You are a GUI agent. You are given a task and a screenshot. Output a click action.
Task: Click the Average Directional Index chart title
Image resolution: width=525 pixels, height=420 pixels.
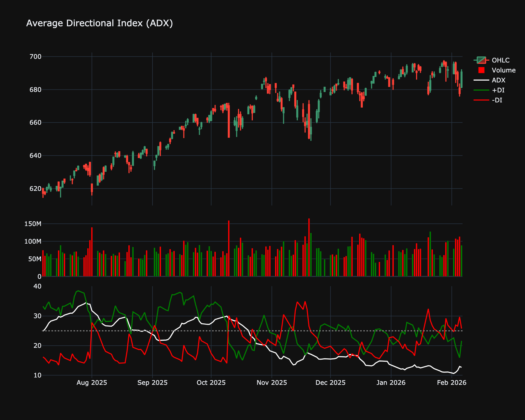click(x=99, y=23)
